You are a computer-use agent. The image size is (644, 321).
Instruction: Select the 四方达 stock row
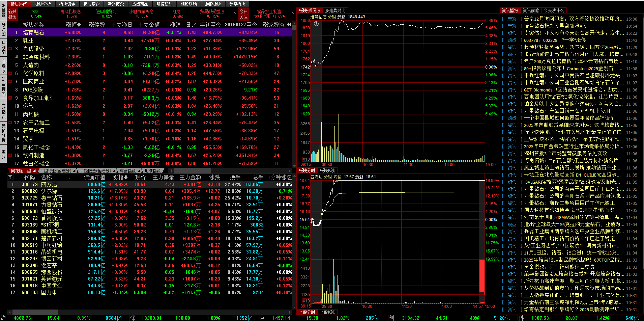(x=49, y=184)
